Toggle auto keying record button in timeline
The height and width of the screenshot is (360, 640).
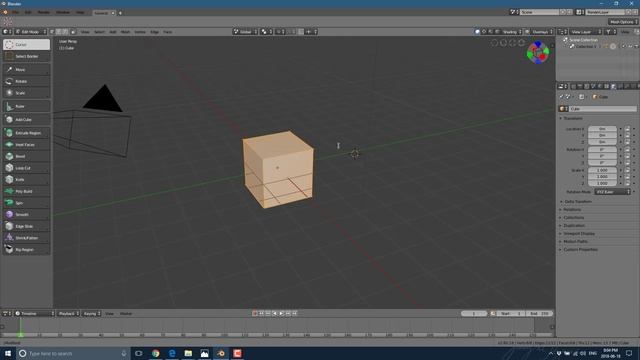click(x=255, y=313)
